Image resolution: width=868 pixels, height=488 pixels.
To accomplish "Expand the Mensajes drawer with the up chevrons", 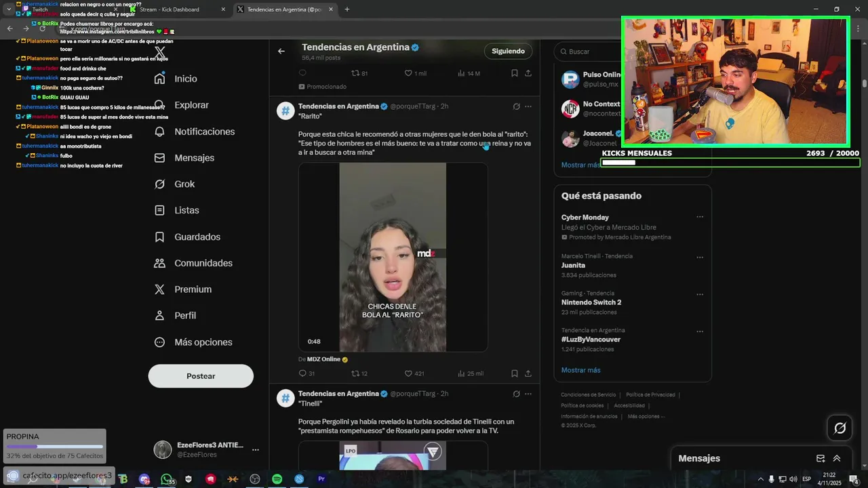I will tap(837, 458).
